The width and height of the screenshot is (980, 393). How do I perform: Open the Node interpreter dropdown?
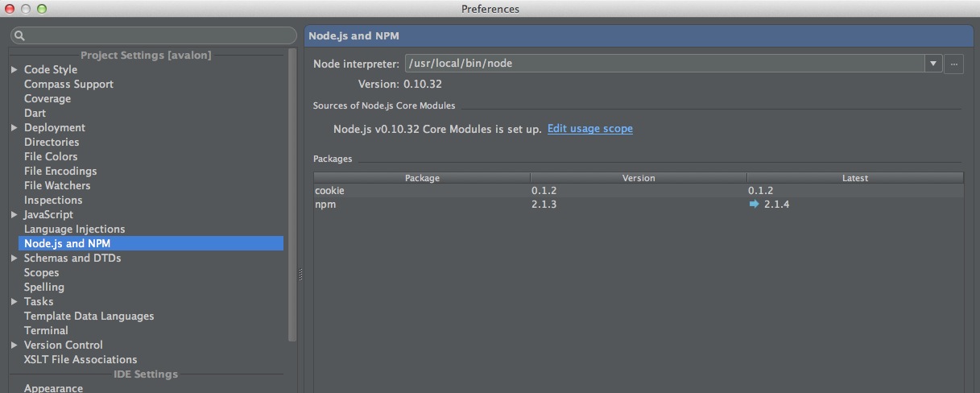(933, 64)
